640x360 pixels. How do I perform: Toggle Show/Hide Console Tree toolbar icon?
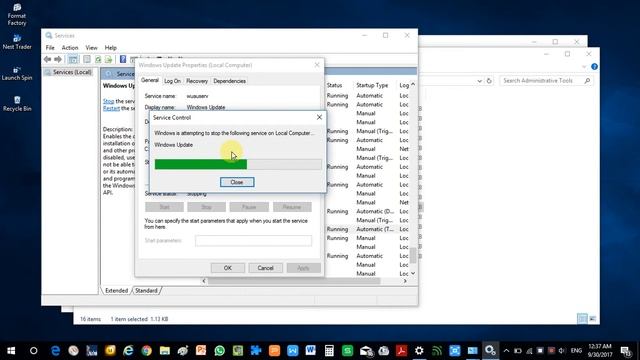tap(73, 60)
